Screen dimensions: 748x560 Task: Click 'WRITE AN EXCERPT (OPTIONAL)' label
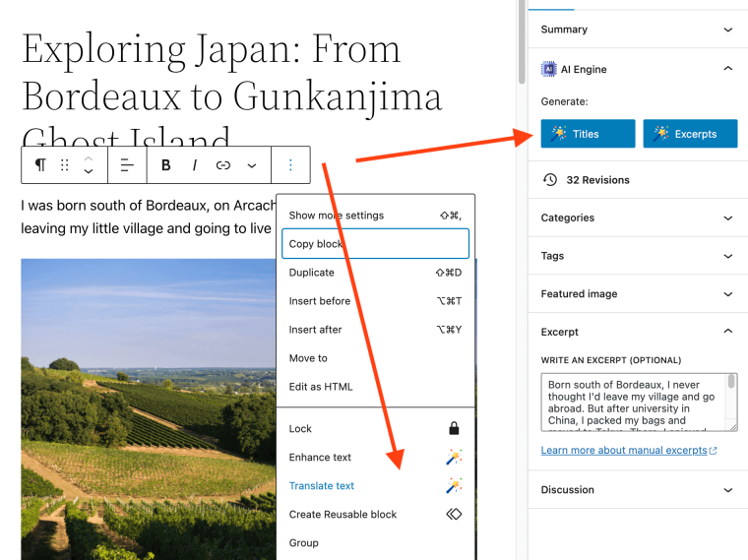(611, 360)
